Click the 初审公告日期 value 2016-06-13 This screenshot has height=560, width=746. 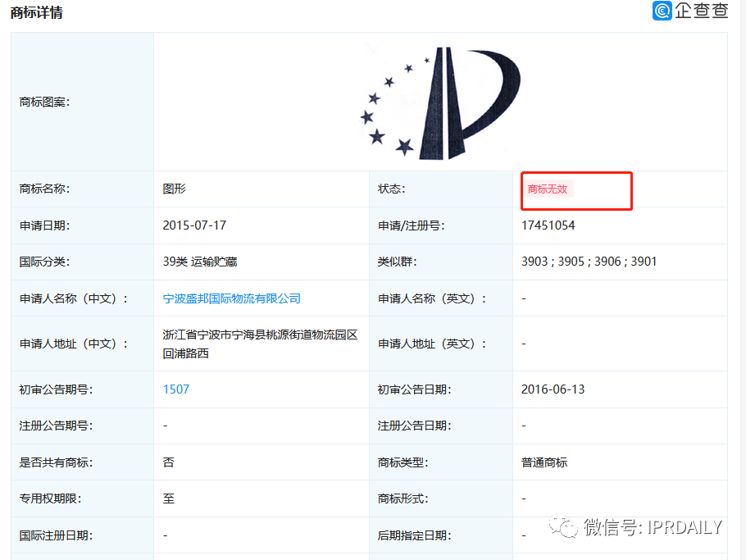pos(553,389)
